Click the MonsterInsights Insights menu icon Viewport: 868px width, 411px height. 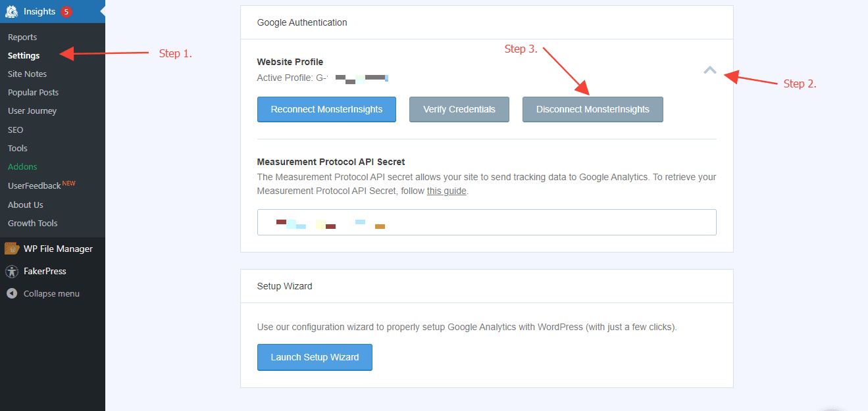click(11, 11)
